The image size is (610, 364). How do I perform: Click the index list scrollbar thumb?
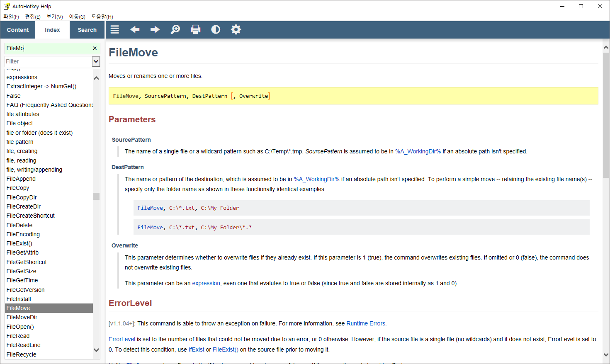tap(96, 196)
